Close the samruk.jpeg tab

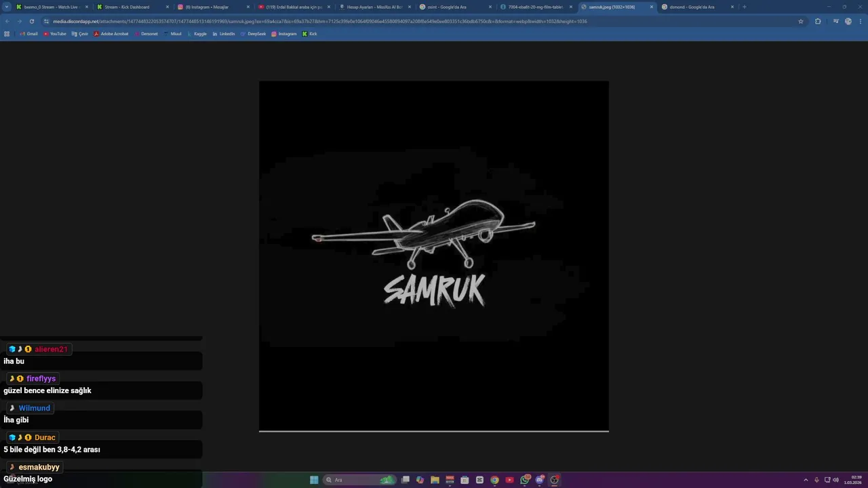coord(652,7)
